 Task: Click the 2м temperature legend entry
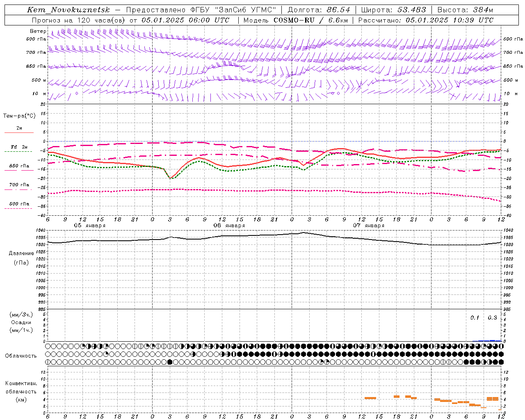point(19,128)
